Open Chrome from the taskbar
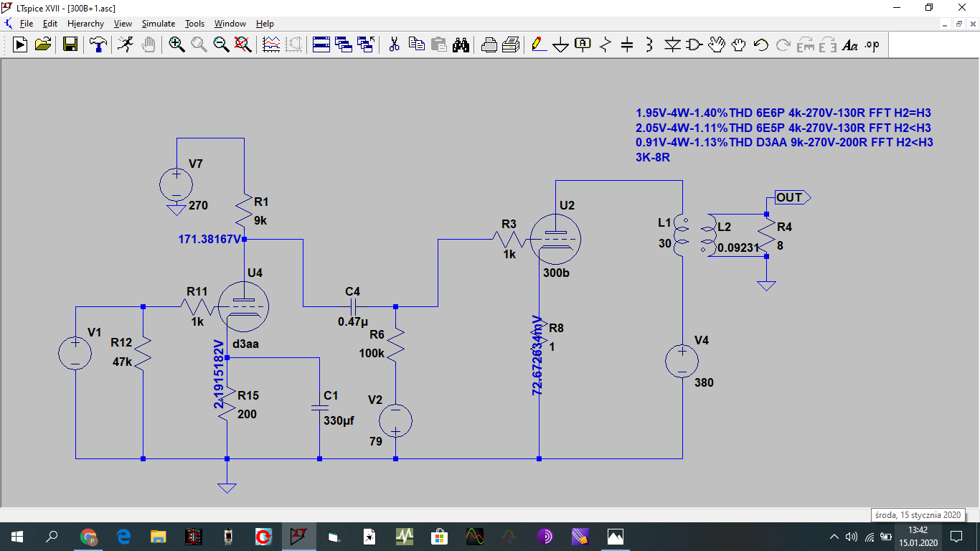The image size is (980, 551). click(88, 536)
